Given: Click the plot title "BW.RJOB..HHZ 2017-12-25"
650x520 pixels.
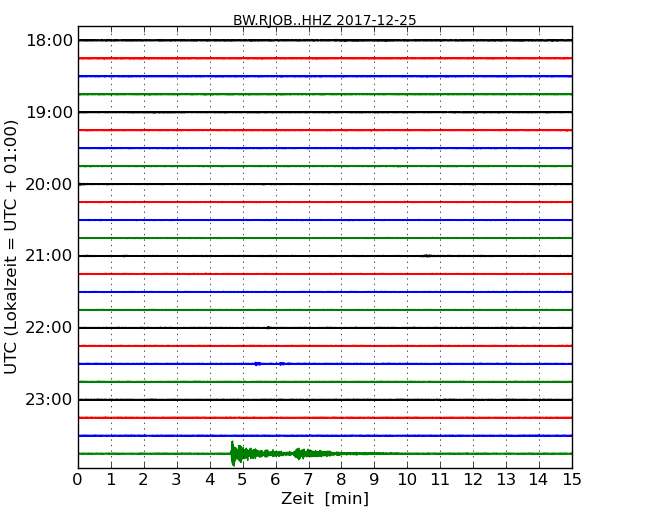Looking at the screenshot, I should (x=325, y=20).
